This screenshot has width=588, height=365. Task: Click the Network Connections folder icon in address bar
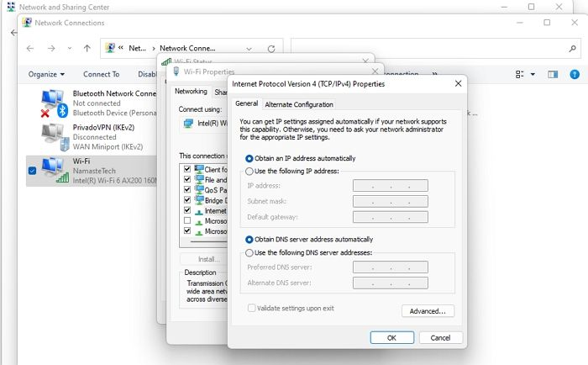point(110,48)
